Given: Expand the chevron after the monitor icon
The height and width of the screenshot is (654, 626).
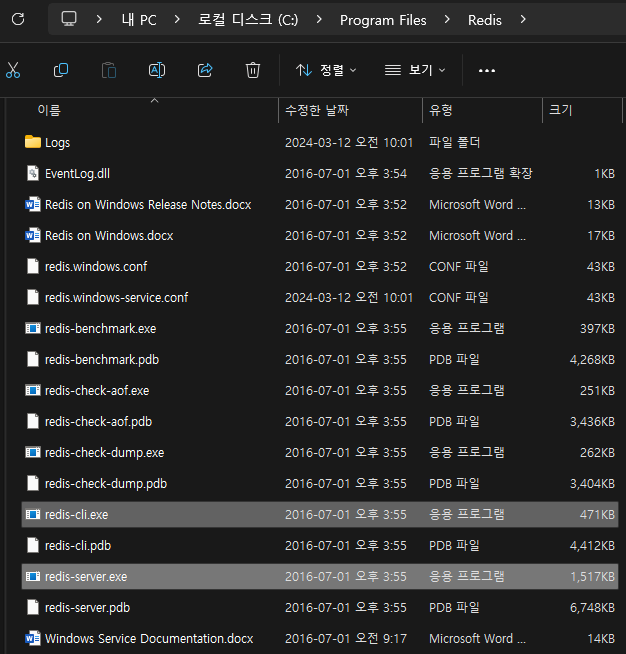Looking at the screenshot, I should tap(99, 19).
